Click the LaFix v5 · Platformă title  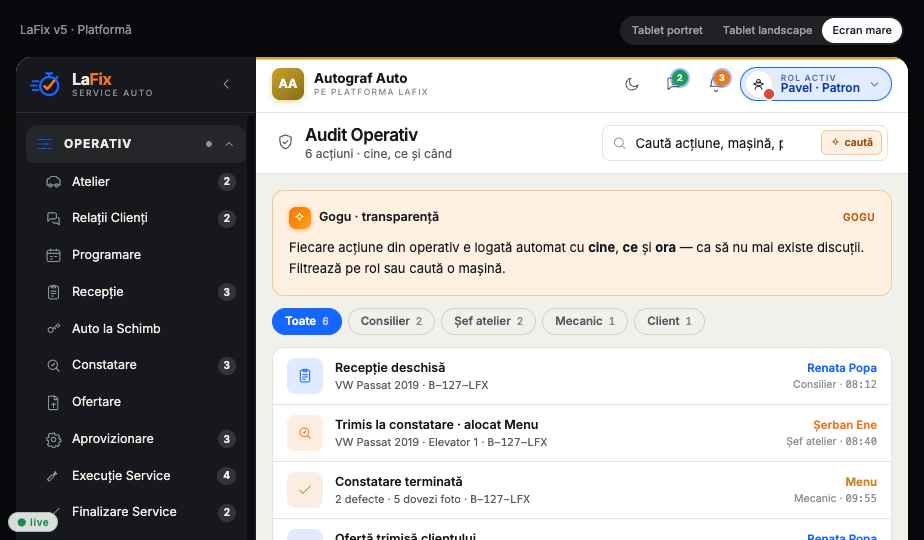[x=75, y=30]
